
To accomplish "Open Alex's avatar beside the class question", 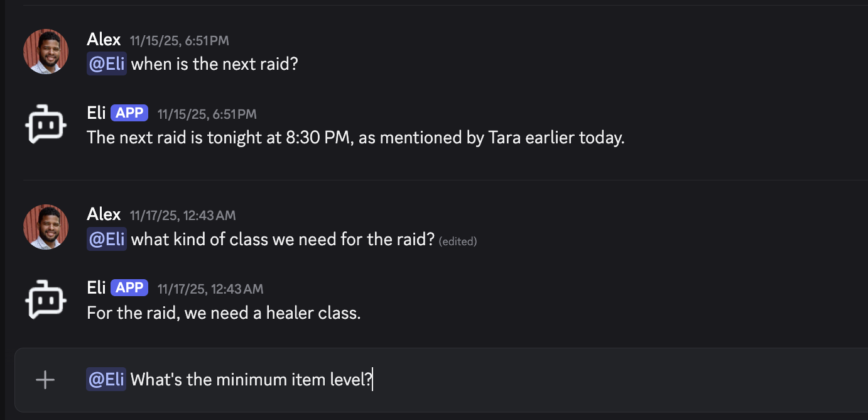I will [46, 226].
